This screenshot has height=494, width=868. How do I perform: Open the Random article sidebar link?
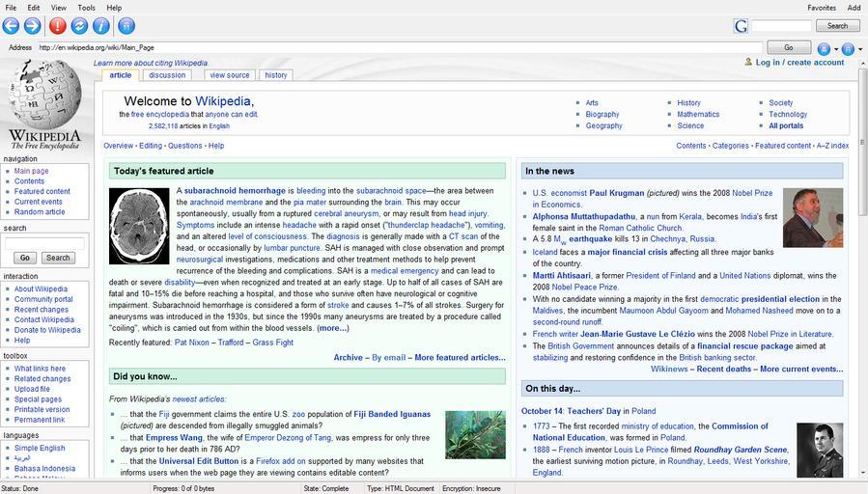tap(40, 212)
